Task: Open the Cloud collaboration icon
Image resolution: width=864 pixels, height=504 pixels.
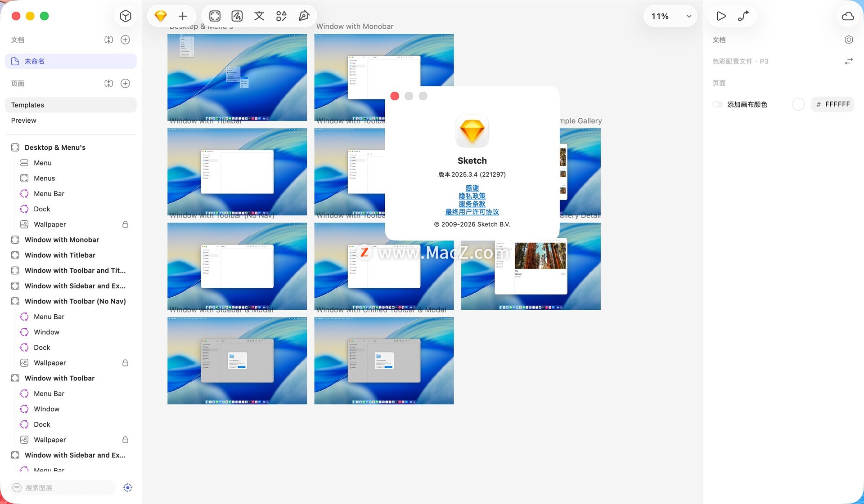Action: coord(848,16)
